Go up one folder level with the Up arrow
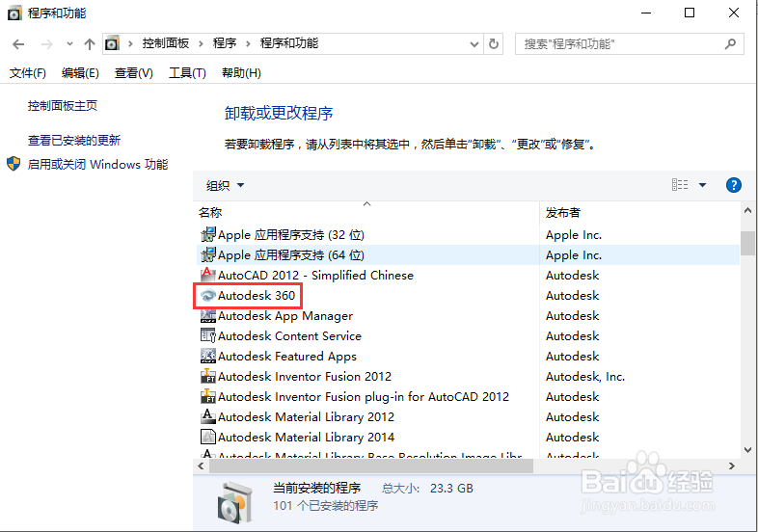 (x=90, y=44)
